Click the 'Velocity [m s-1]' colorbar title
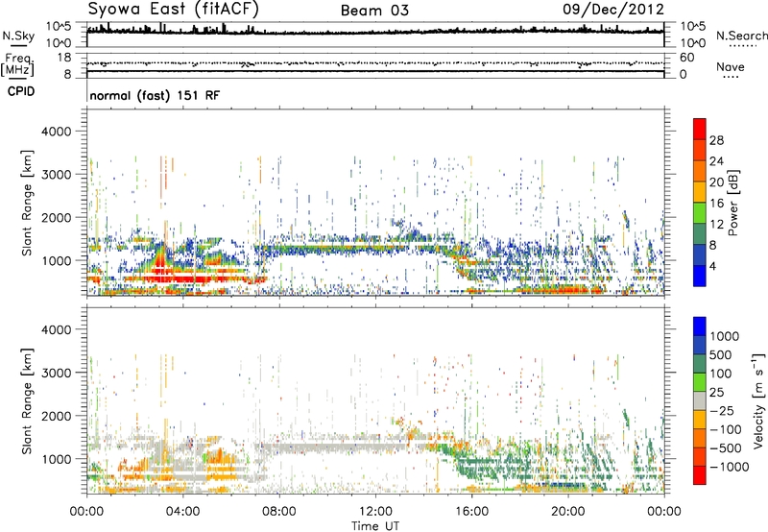This screenshot has width=768, height=532. tap(758, 400)
